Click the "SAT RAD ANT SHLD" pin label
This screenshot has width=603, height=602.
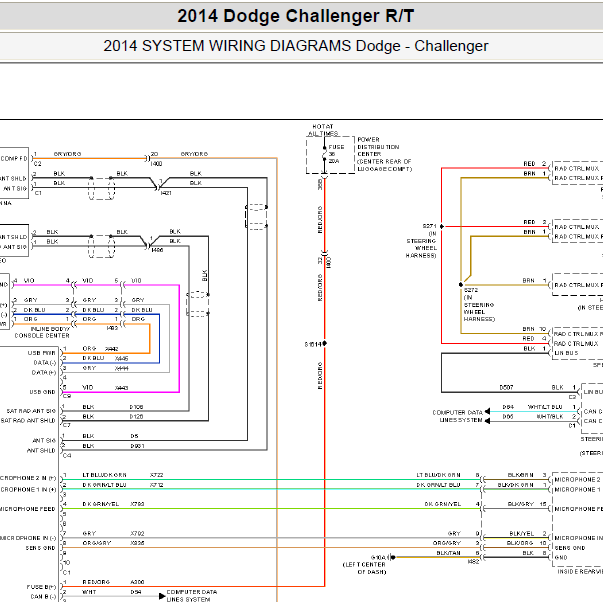click(28, 421)
